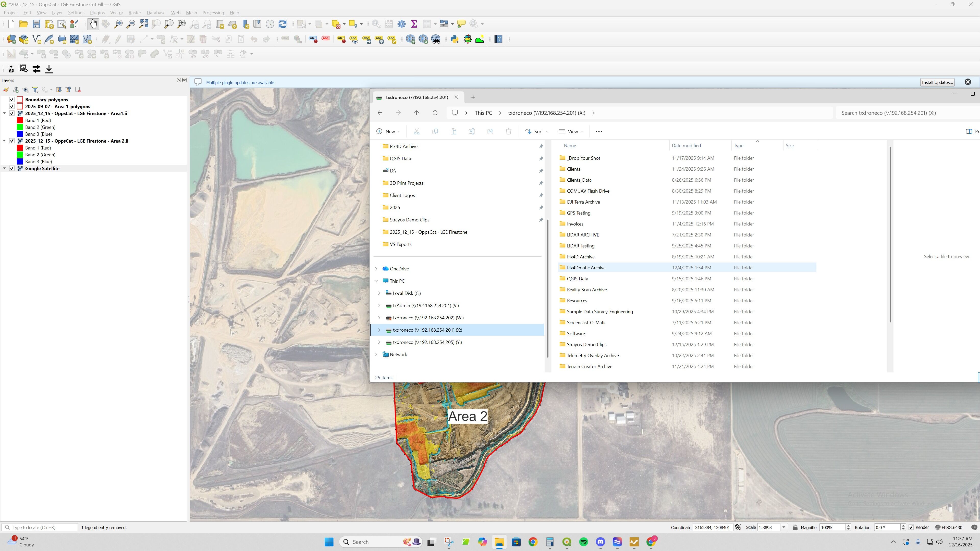Viewport: 980px width, 551px height.
Task: Open a new File Explorer tab
Action: pos(473,97)
